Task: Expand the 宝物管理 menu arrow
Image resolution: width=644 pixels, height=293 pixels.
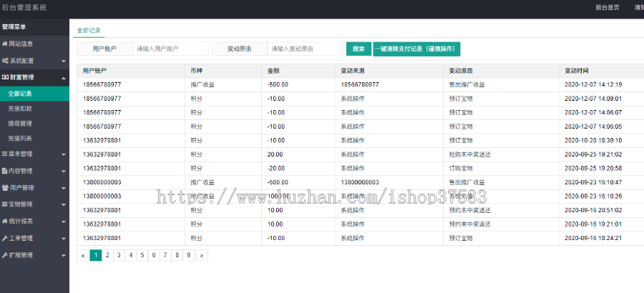Action: (64, 205)
